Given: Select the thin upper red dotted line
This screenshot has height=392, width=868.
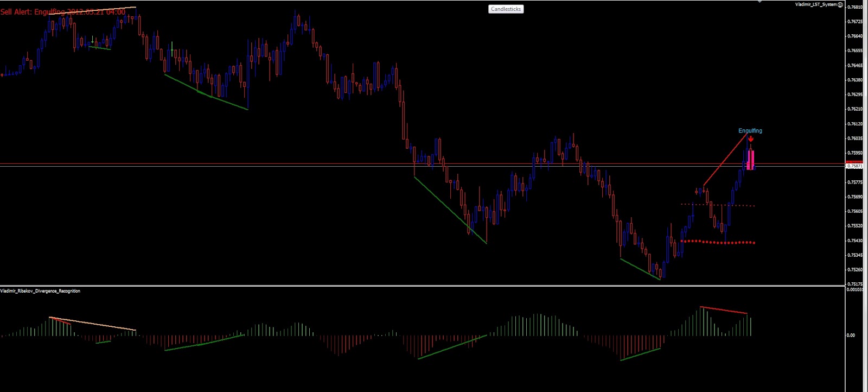Looking at the screenshot, I should (x=718, y=205).
